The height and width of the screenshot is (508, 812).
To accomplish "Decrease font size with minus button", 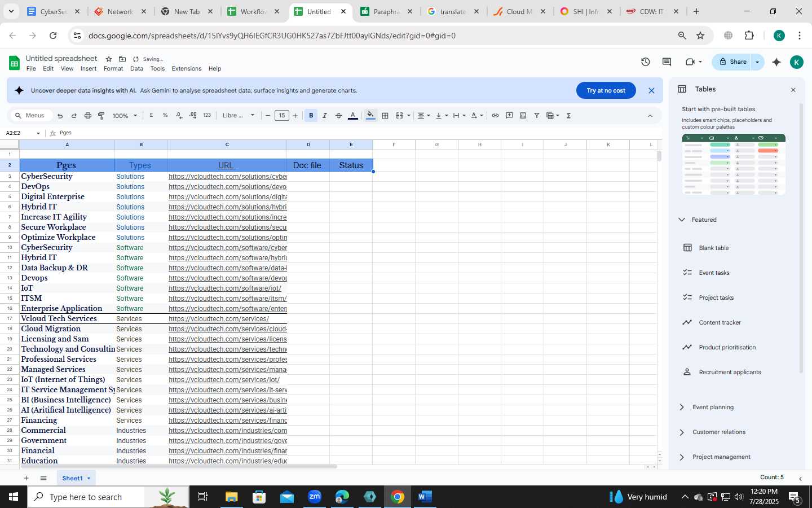I will coord(268,116).
